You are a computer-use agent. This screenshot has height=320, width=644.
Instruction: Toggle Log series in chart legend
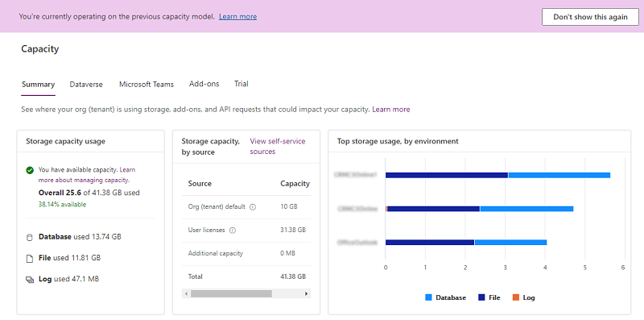click(x=524, y=297)
